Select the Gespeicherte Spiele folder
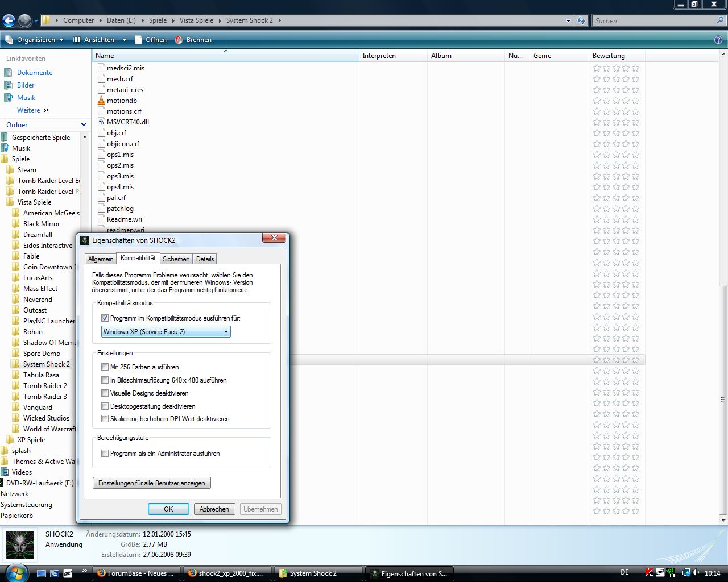This screenshot has height=582, width=728. pos(41,138)
